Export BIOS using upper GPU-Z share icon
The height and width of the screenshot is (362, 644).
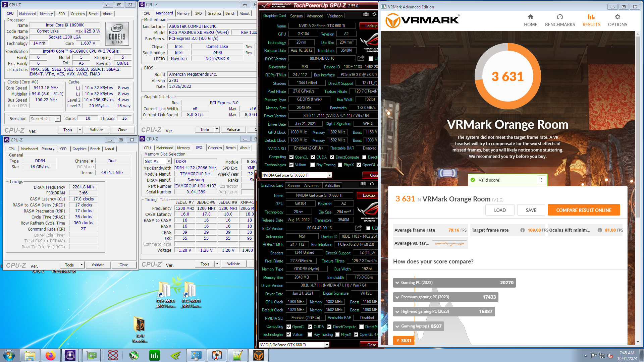coord(361,58)
